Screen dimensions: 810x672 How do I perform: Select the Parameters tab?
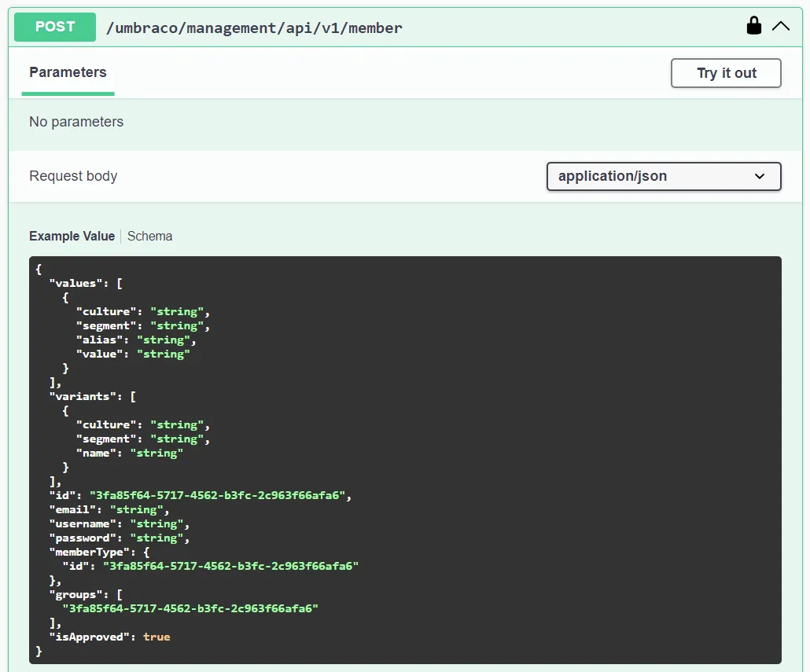[68, 72]
